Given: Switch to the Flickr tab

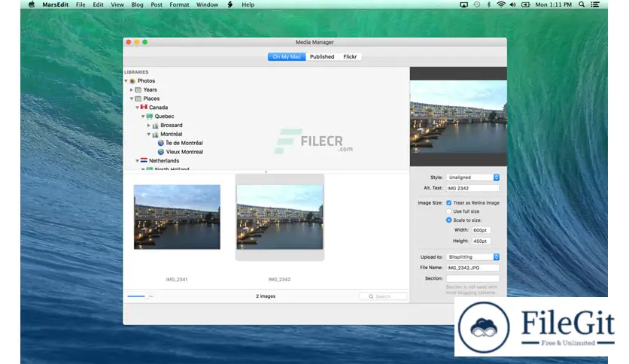Looking at the screenshot, I should tap(350, 57).
